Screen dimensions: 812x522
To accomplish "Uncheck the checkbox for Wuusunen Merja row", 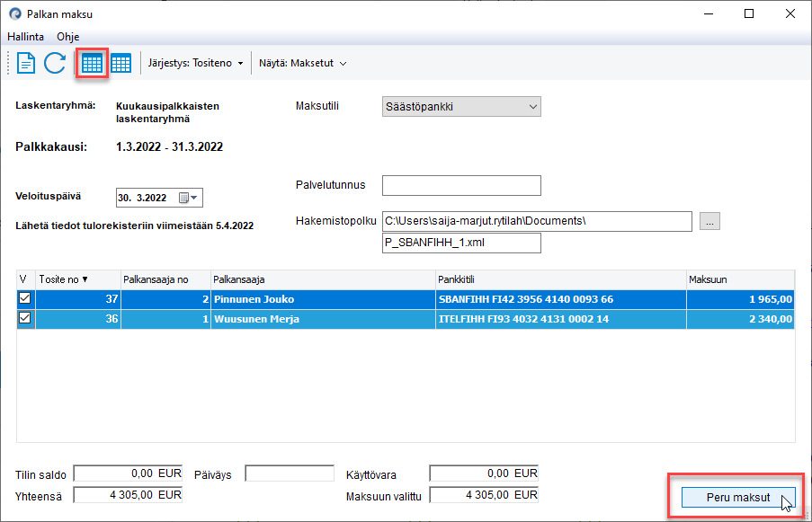I will click(x=24, y=318).
